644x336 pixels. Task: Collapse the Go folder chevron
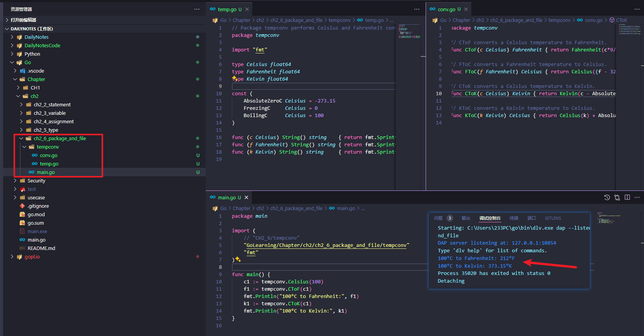tap(12, 62)
